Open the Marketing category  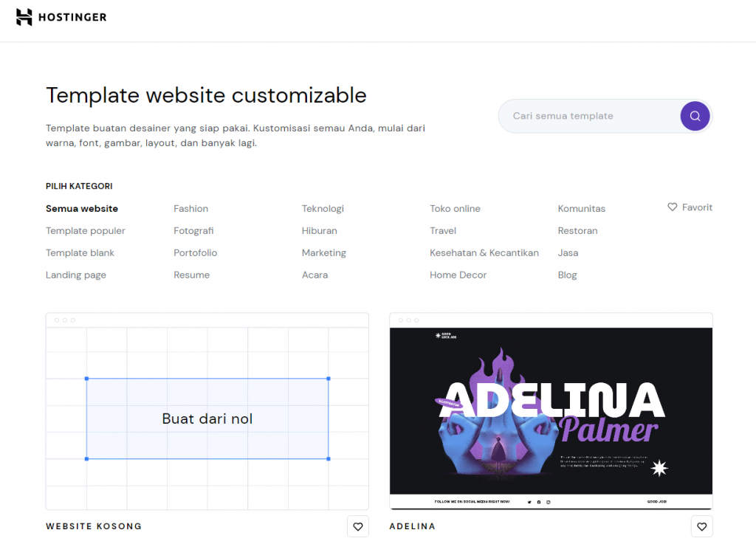tap(324, 253)
